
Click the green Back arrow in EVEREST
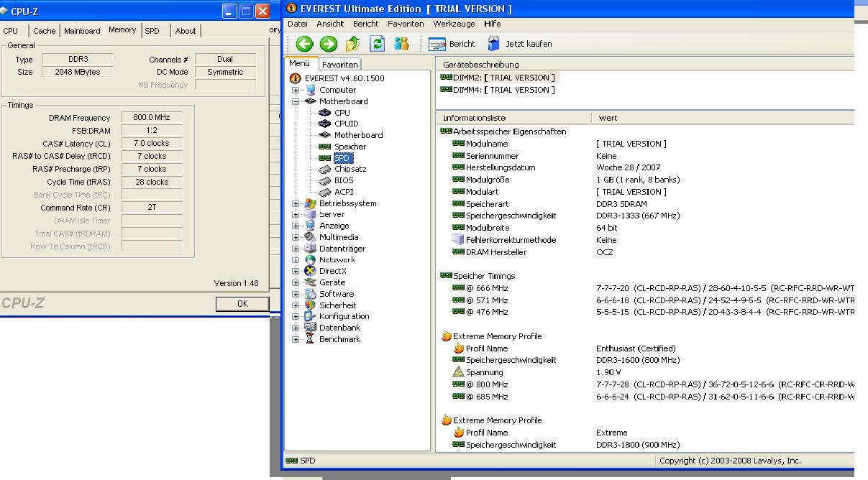304,44
